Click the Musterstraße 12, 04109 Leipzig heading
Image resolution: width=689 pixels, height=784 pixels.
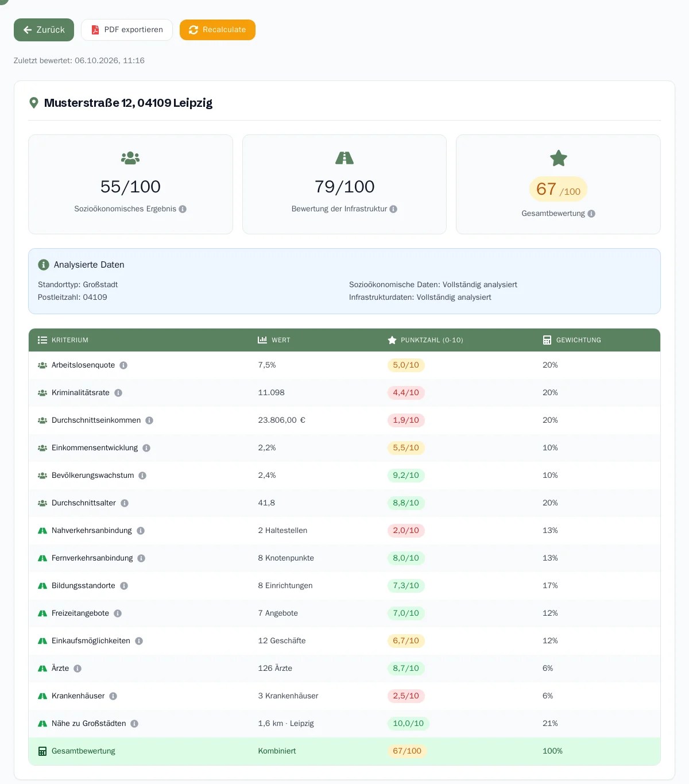128,103
